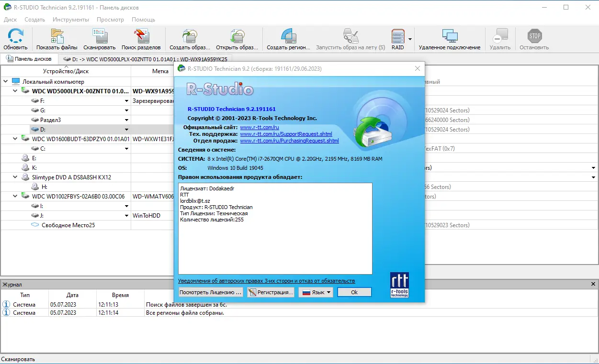Click the Создать образ toolbar icon
The width and height of the screenshot is (599, 364).
coord(190,38)
